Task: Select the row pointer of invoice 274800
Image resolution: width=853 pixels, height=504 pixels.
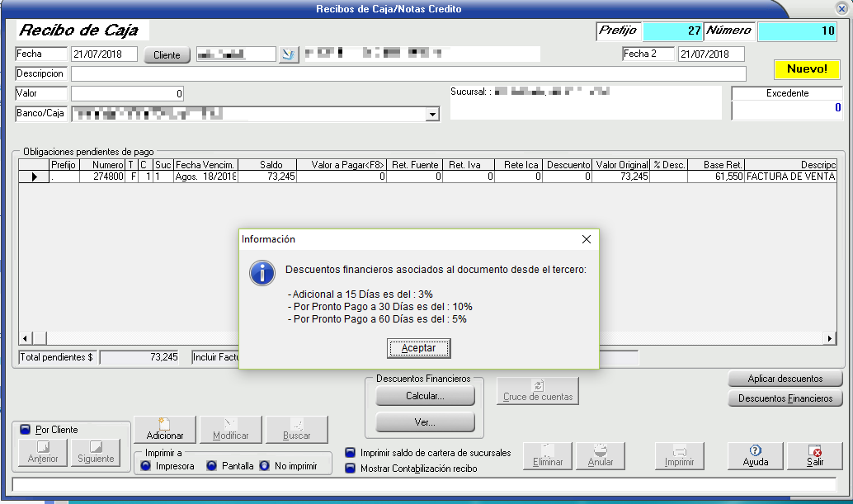Action: (34, 177)
